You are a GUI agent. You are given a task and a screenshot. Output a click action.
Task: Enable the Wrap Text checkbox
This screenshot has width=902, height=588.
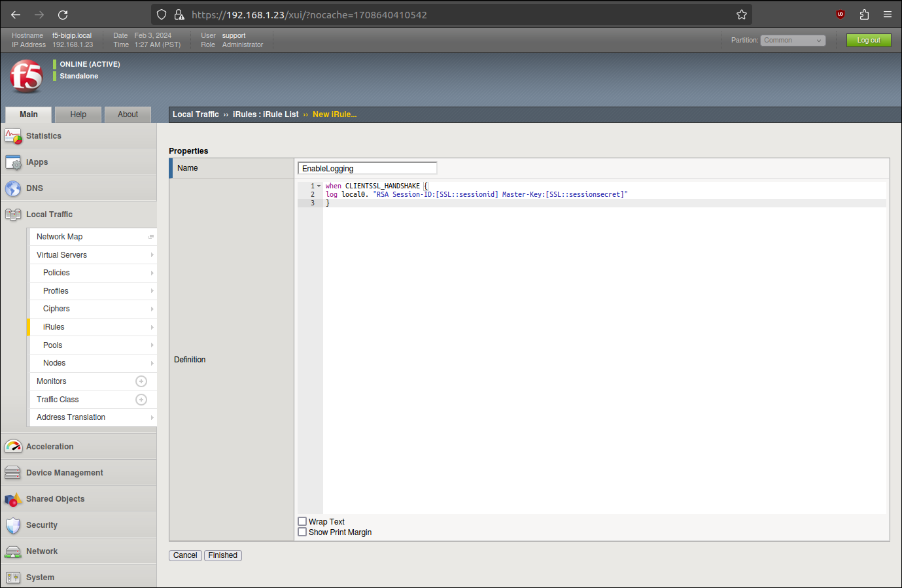point(302,521)
